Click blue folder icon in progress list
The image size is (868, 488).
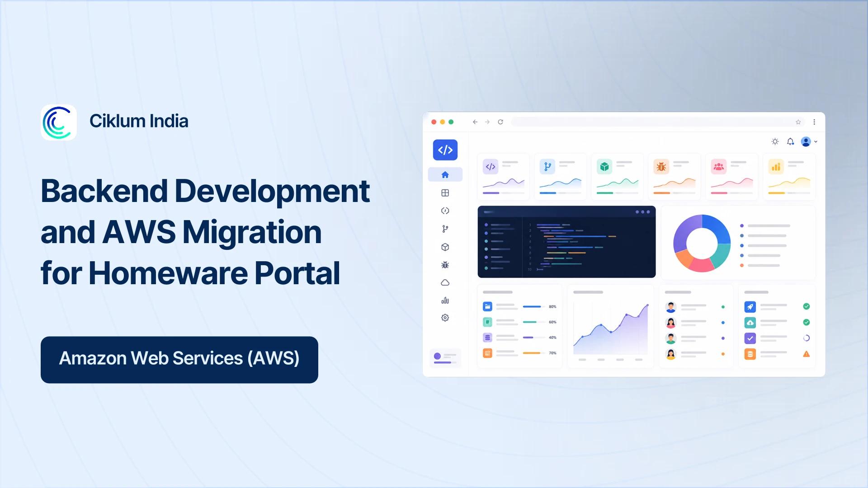[487, 307]
